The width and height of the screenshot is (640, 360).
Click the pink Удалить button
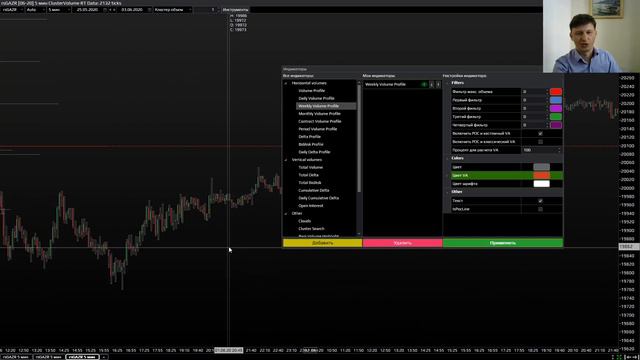[x=402, y=243]
